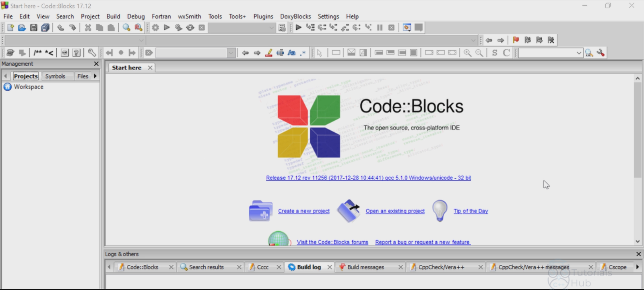Click the Stop debugger icon

[391, 27]
